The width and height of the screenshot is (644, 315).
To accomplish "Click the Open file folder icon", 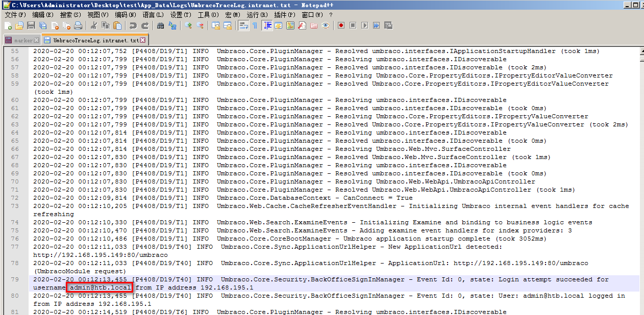I will 19,25.
